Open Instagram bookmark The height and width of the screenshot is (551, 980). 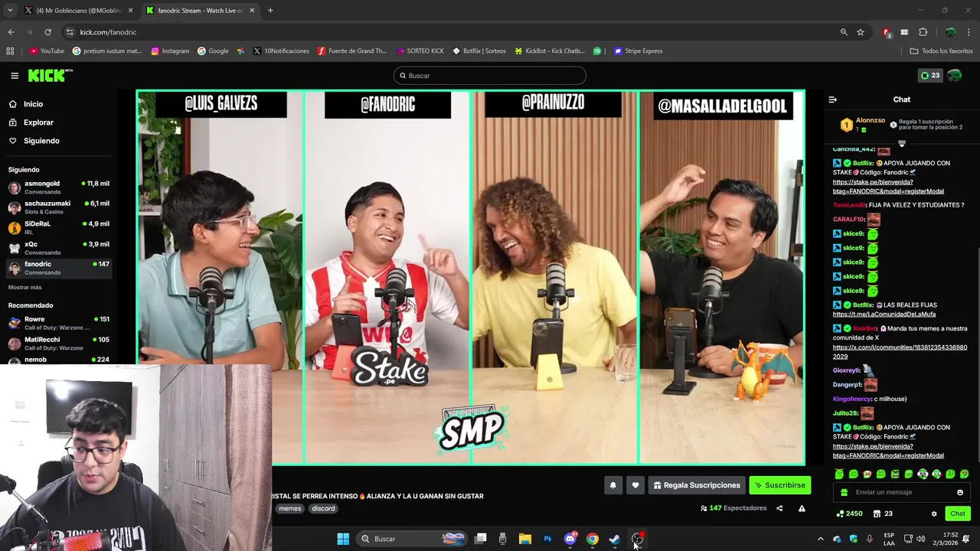point(170,51)
